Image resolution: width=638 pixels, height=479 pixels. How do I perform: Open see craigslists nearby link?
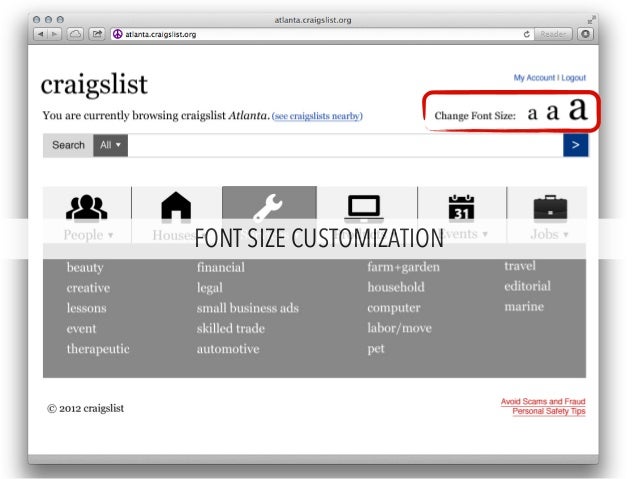(317, 116)
